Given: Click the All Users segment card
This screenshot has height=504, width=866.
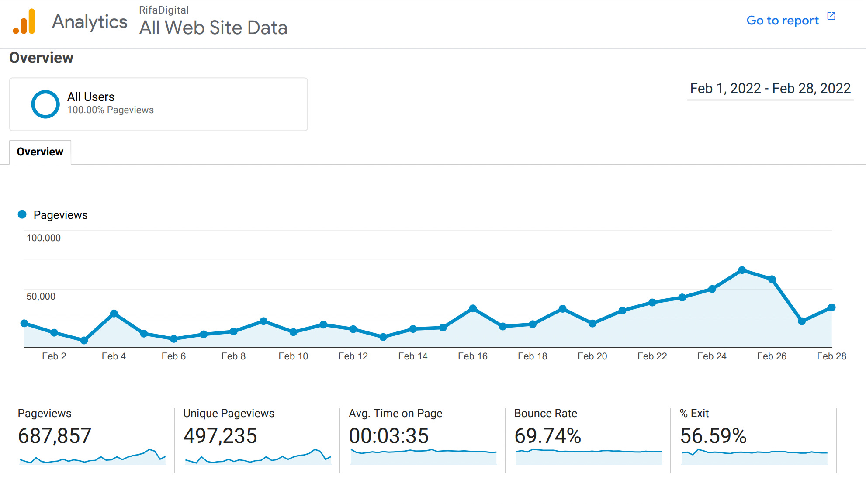Looking at the screenshot, I should pos(159,104).
